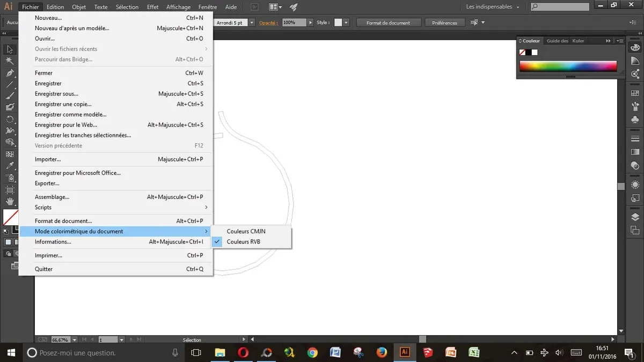Viewport: 644px width, 362px height.
Task: Open the Style swatch dropdown
Action: [x=346, y=23]
